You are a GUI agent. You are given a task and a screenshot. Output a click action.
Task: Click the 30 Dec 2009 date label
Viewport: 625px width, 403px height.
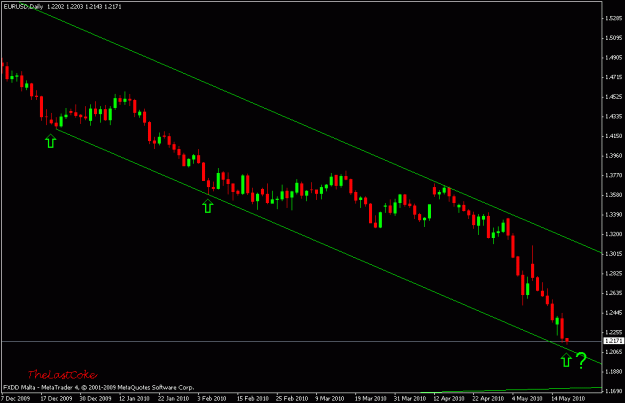point(95,398)
